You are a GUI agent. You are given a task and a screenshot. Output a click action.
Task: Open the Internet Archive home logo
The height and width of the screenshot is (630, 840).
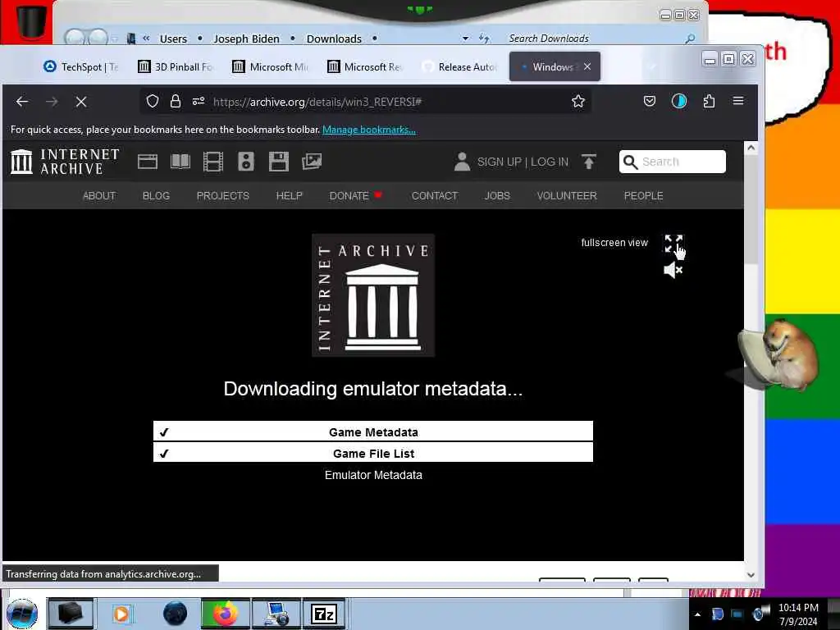[65, 162]
